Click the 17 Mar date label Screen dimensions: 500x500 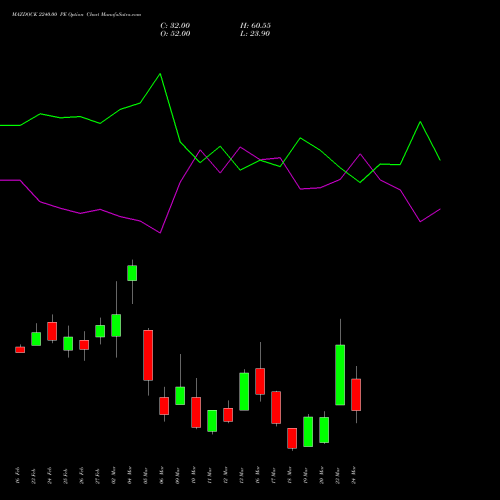[274, 475]
